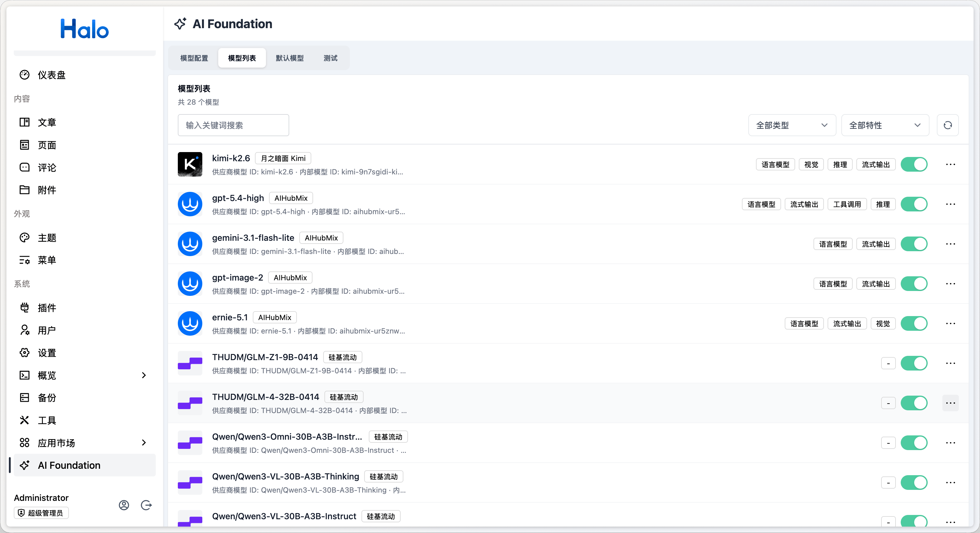Click the kimi-k2.6 model logo
The height and width of the screenshot is (533, 980).
tap(190, 164)
